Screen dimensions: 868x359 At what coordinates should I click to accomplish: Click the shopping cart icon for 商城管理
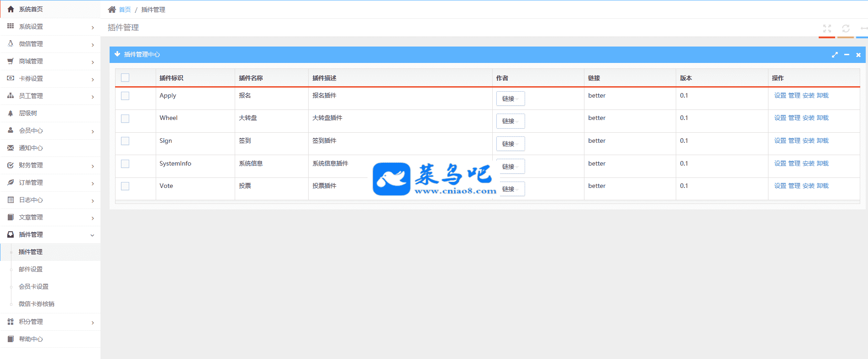11,61
